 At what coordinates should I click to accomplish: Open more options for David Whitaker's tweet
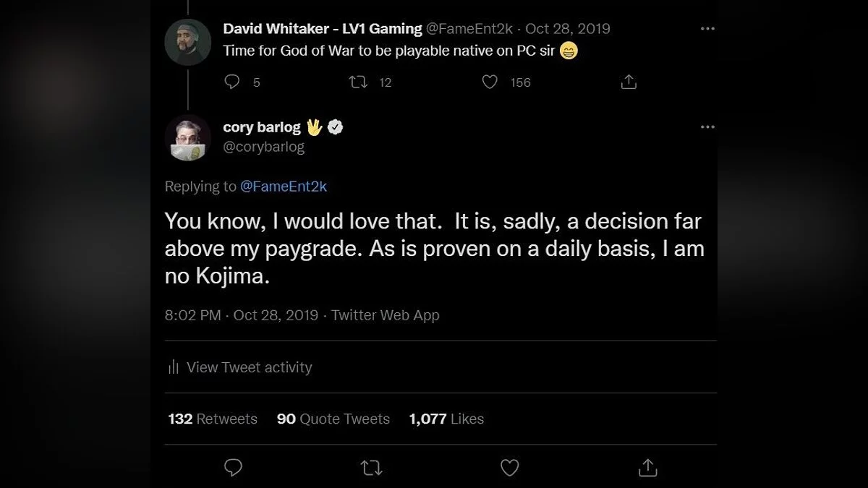(707, 29)
